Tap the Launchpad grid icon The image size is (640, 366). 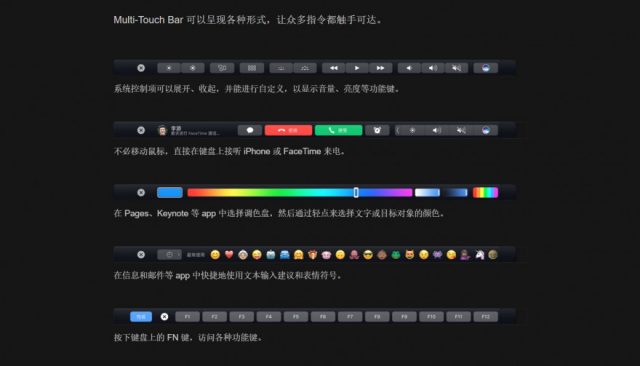coord(252,68)
